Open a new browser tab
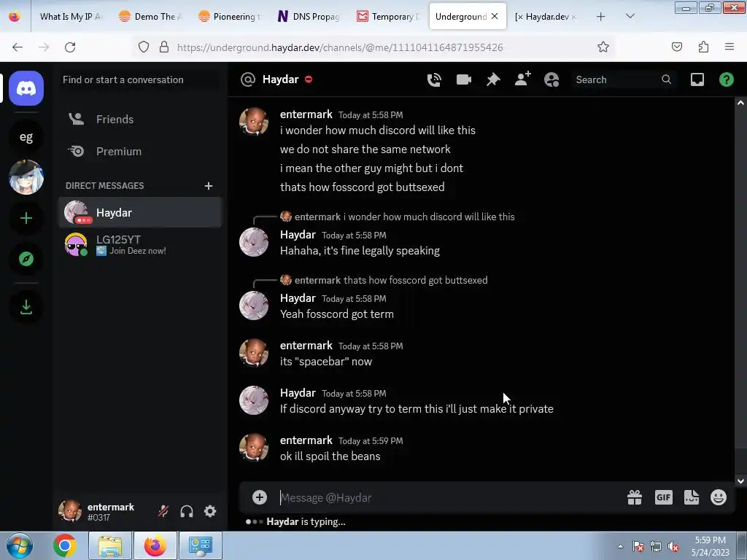This screenshot has width=747, height=560. [601, 17]
